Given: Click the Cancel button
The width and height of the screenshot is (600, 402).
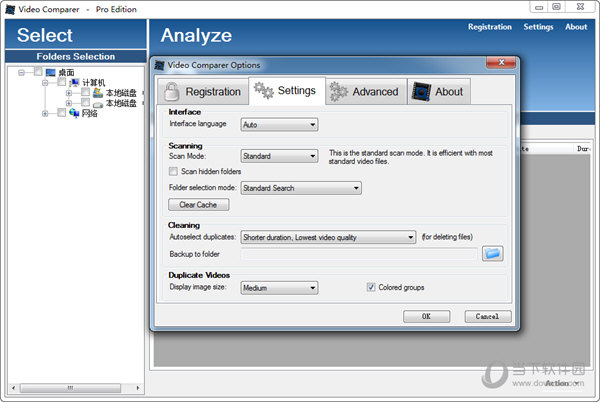Looking at the screenshot, I should pos(488,316).
